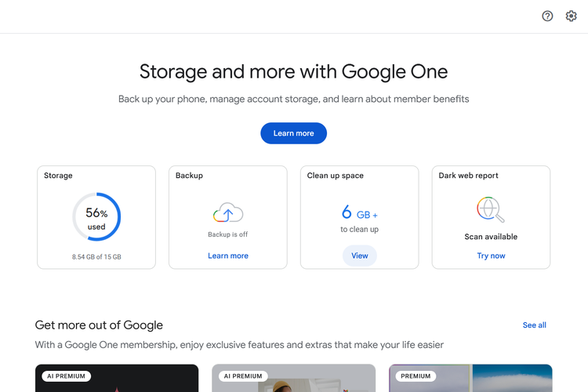This screenshot has height=392, width=588.
Task: Click Try now for dark web report
Action: (491, 256)
